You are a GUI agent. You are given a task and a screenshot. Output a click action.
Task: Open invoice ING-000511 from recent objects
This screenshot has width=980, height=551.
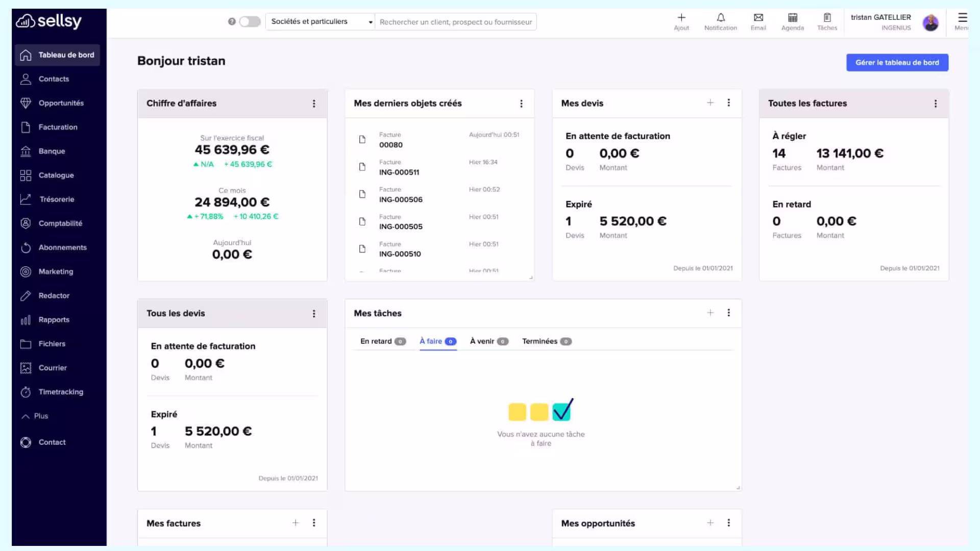[x=399, y=172]
